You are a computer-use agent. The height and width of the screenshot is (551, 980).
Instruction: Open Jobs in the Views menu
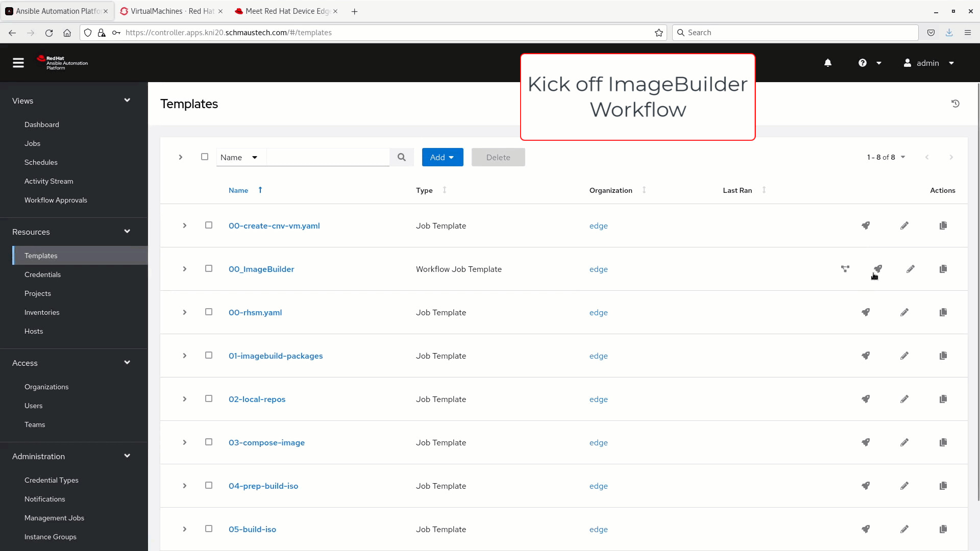click(x=32, y=143)
